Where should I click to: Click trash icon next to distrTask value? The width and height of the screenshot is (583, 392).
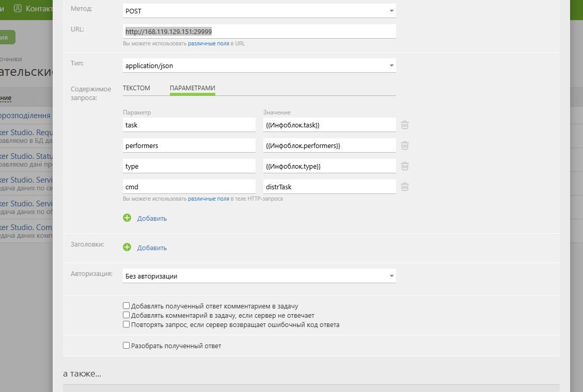(x=405, y=187)
